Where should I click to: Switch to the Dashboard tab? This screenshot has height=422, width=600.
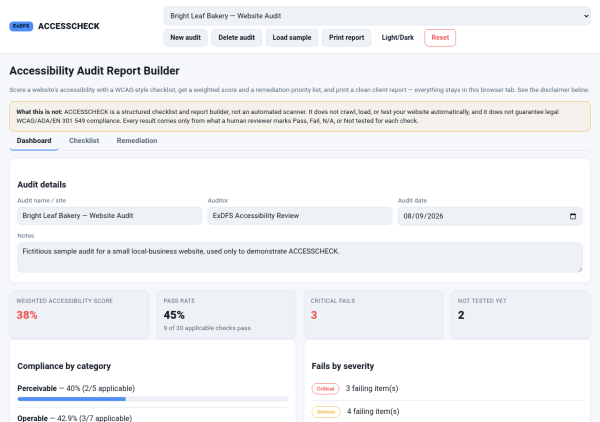pyautogui.click(x=34, y=140)
